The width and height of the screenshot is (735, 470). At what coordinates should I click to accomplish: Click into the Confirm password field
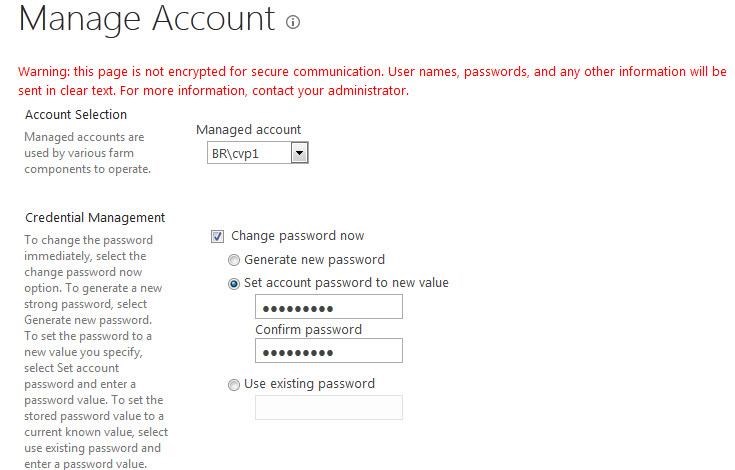coord(329,351)
